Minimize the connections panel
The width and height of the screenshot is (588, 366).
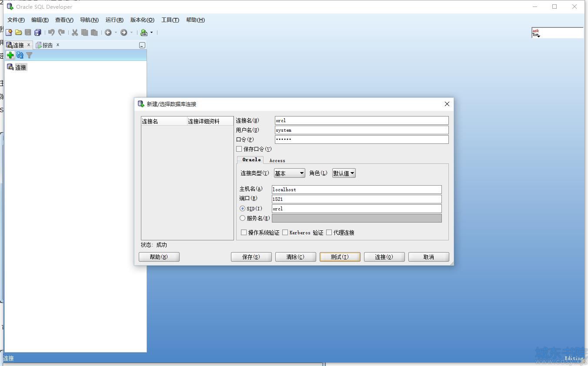click(142, 45)
